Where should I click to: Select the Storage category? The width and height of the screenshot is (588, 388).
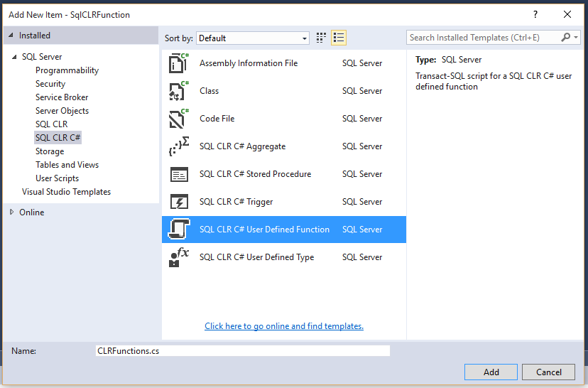[x=50, y=151]
